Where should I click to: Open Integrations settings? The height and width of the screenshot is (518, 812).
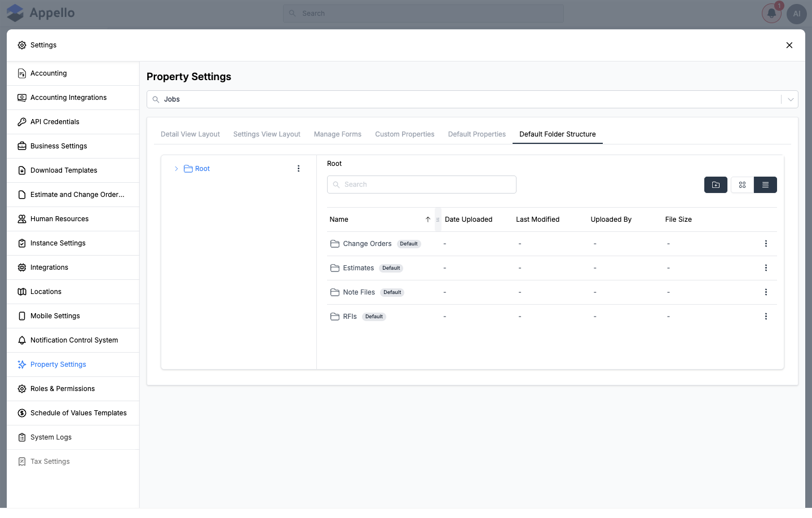pyautogui.click(x=73, y=267)
